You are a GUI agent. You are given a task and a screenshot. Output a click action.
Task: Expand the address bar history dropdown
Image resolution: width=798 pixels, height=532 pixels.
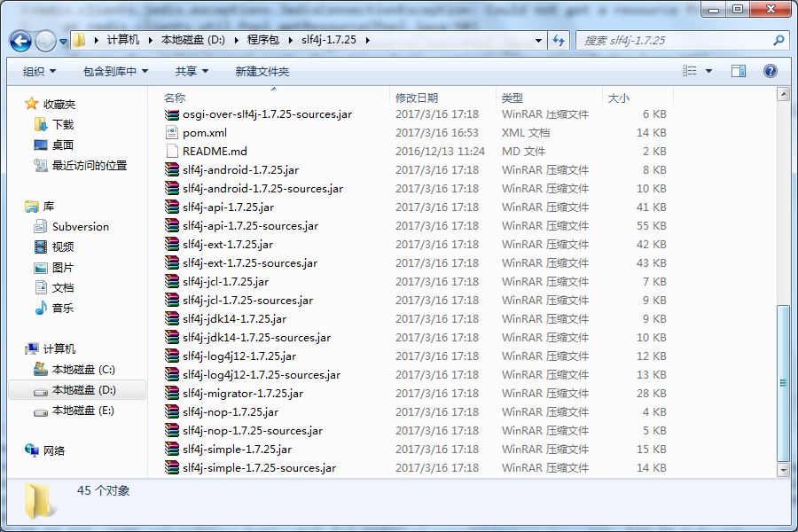tap(538, 40)
